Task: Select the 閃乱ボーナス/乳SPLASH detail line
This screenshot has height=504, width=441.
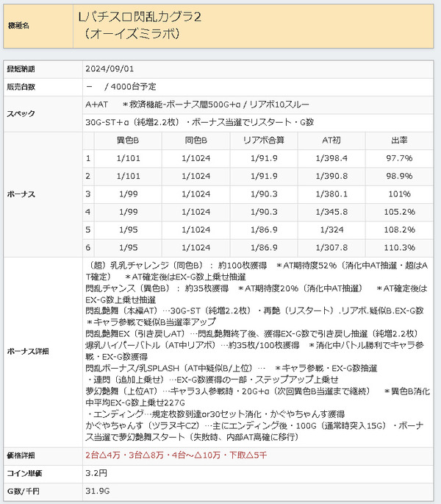Action: (x=232, y=369)
